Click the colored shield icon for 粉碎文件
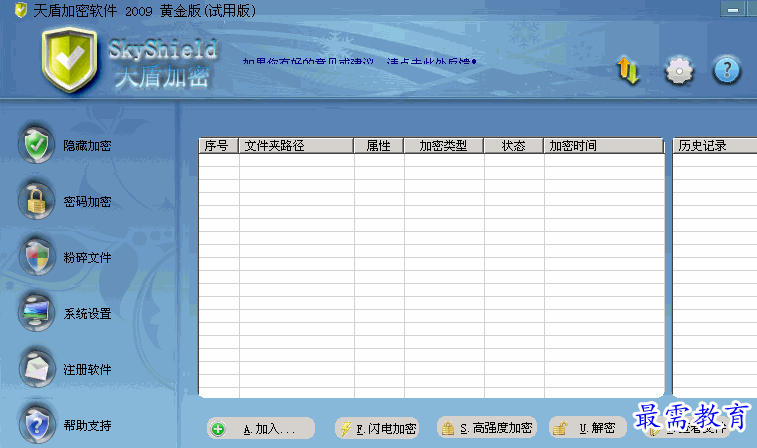The width and height of the screenshot is (757, 448). [x=37, y=257]
